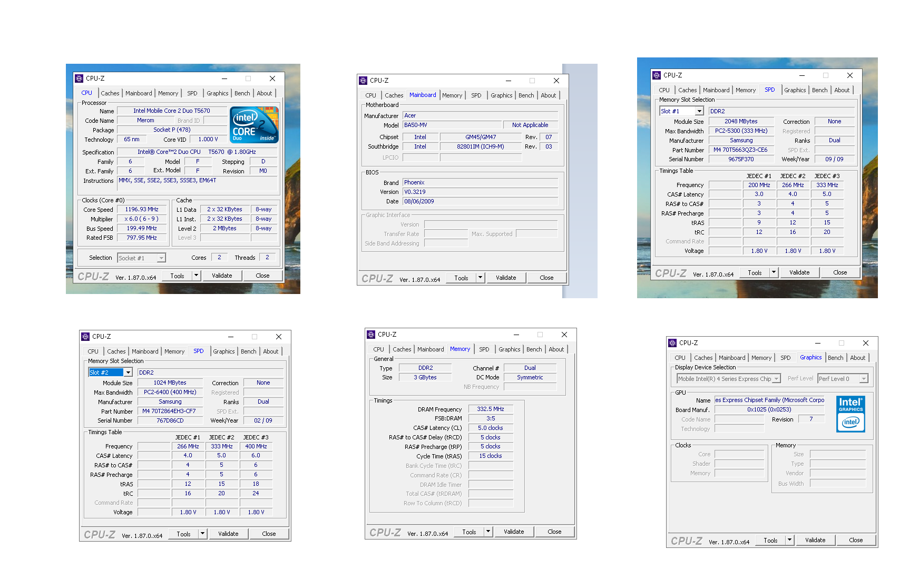Switch to Caches tab in the processor window

110,93
